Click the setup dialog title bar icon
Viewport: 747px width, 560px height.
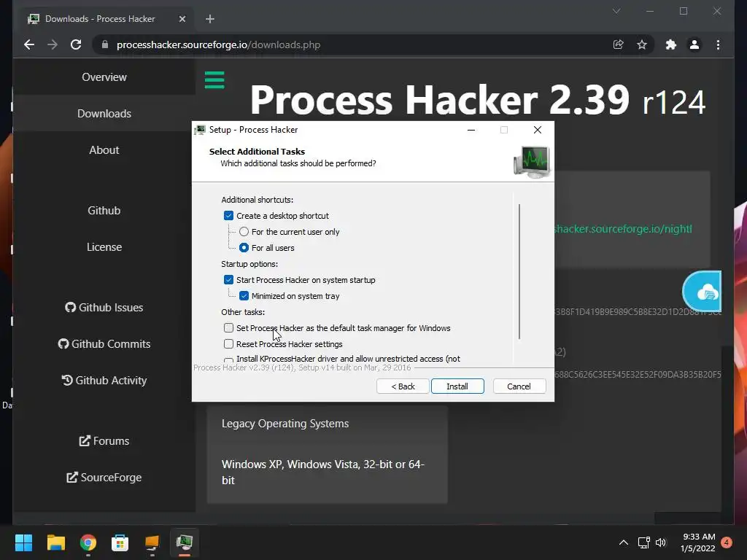201,130
